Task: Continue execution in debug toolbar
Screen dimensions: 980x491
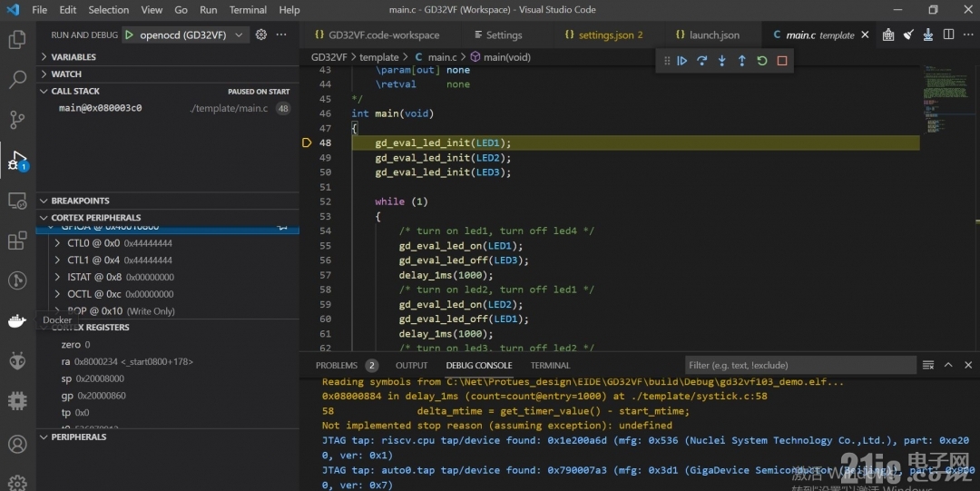Action: tap(681, 61)
